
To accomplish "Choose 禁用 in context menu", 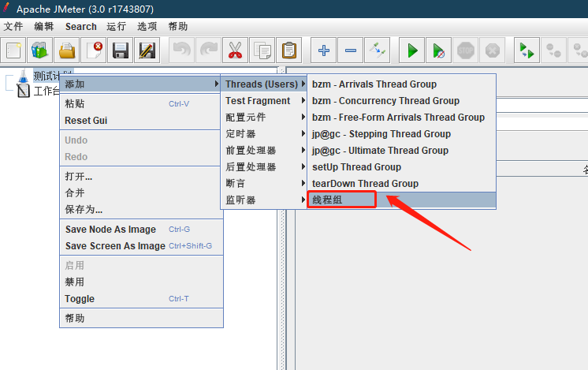I will [x=141, y=282].
